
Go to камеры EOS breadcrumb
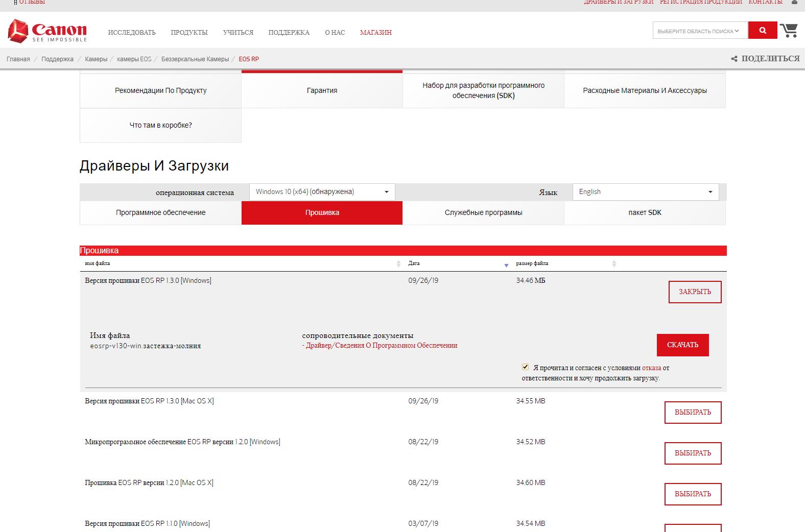click(x=134, y=59)
